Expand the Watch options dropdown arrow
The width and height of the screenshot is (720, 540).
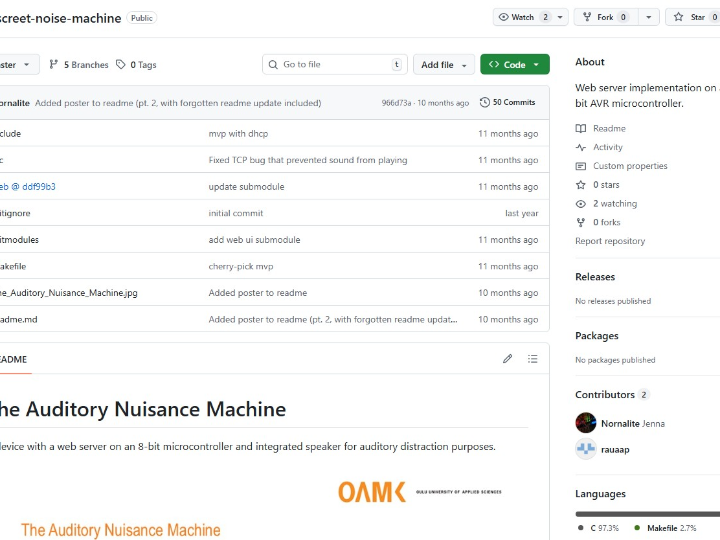click(559, 17)
